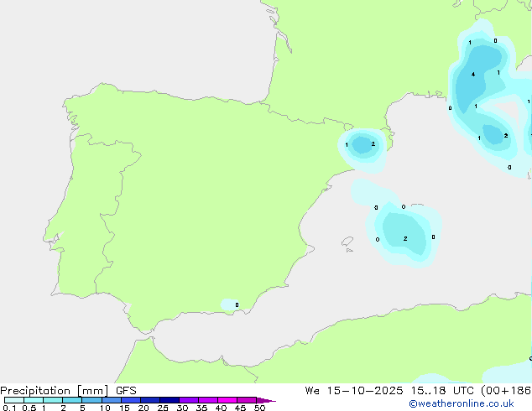Pick the 45–50 mm legend swatch
The image size is (532, 411).
[x=247, y=400]
